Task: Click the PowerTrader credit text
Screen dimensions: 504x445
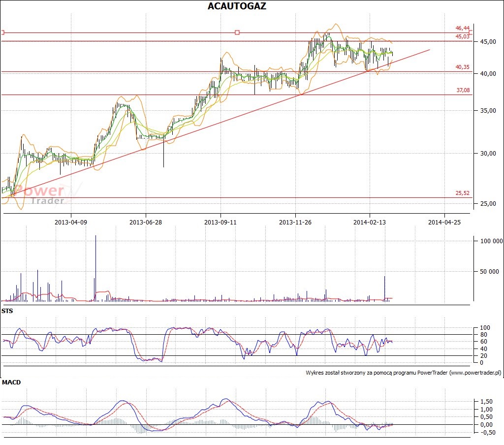Action: tap(404, 373)
